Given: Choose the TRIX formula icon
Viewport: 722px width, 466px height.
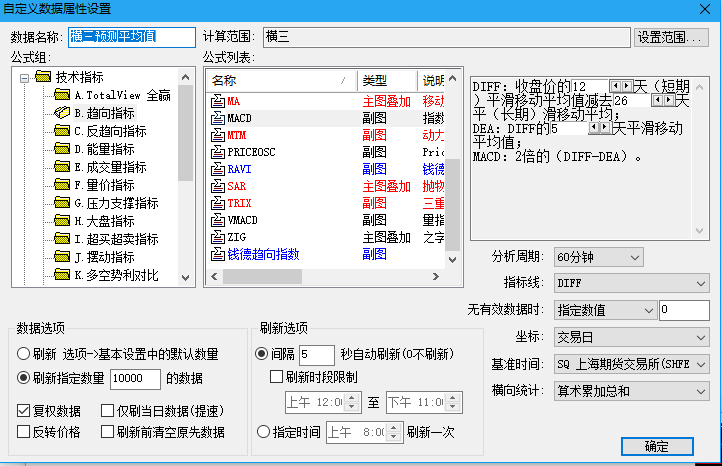Looking at the screenshot, I should click(217, 204).
